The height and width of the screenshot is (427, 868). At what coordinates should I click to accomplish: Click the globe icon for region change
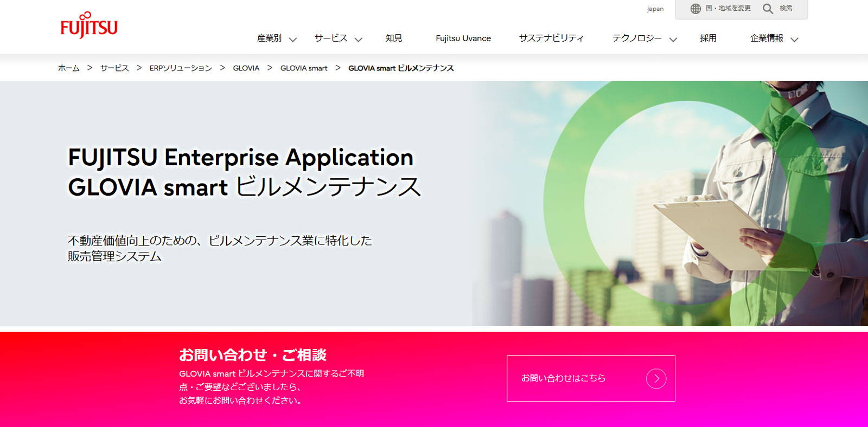695,9
